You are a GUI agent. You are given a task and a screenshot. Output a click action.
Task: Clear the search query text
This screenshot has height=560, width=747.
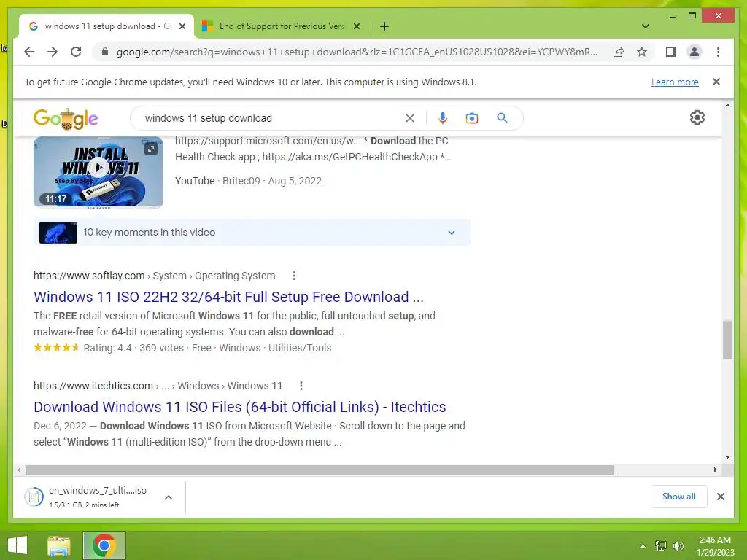tap(410, 118)
